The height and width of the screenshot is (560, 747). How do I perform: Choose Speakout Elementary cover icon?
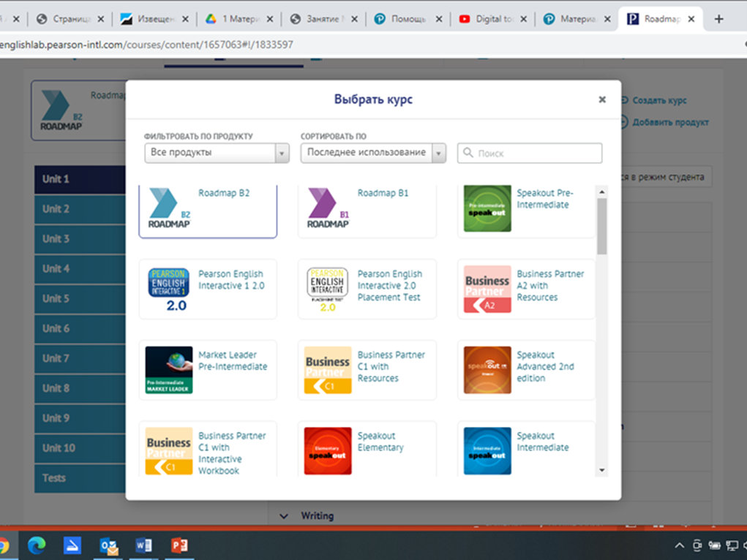click(x=328, y=451)
